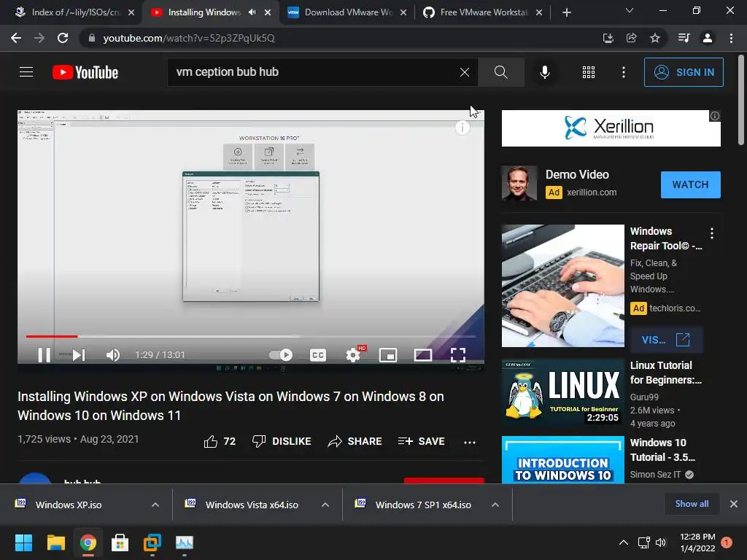
Task: Open volume control in system tray
Action: 661,542
